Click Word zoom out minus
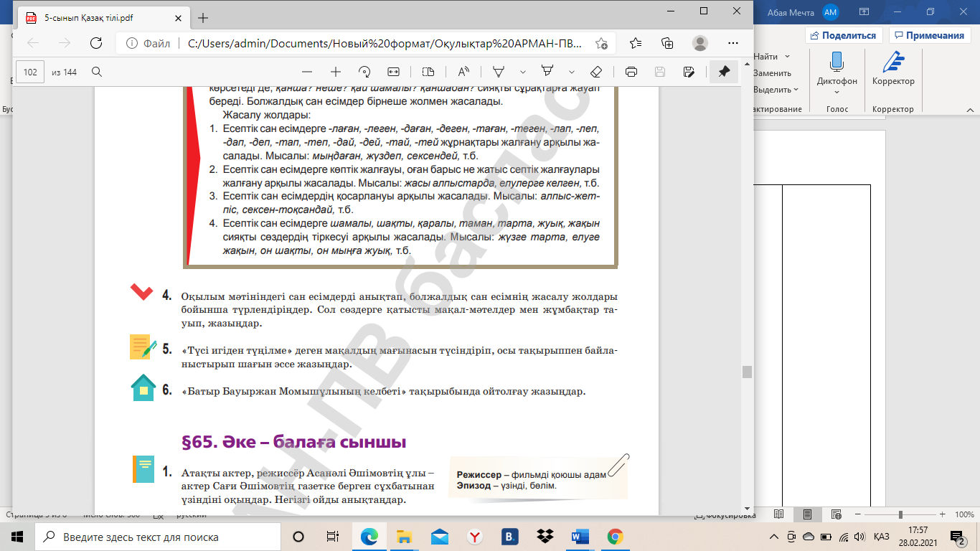The height and width of the screenshot is (551, 980). click(x=857, y=514)
